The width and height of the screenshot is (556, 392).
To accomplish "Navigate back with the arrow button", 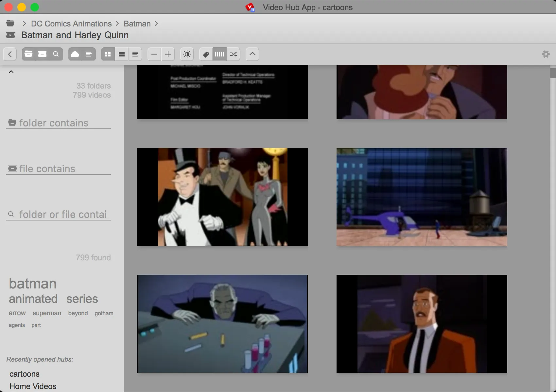I will coord(10,54).
